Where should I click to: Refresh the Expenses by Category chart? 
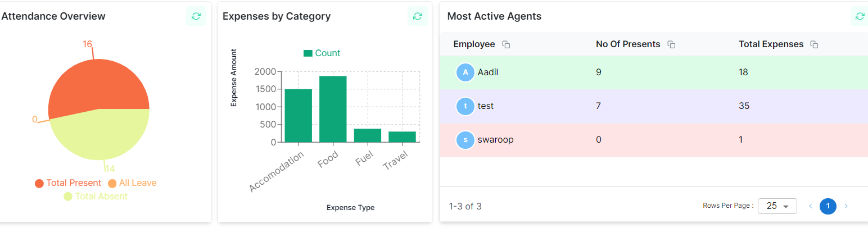pyautogui.click(x=417, y=16)
